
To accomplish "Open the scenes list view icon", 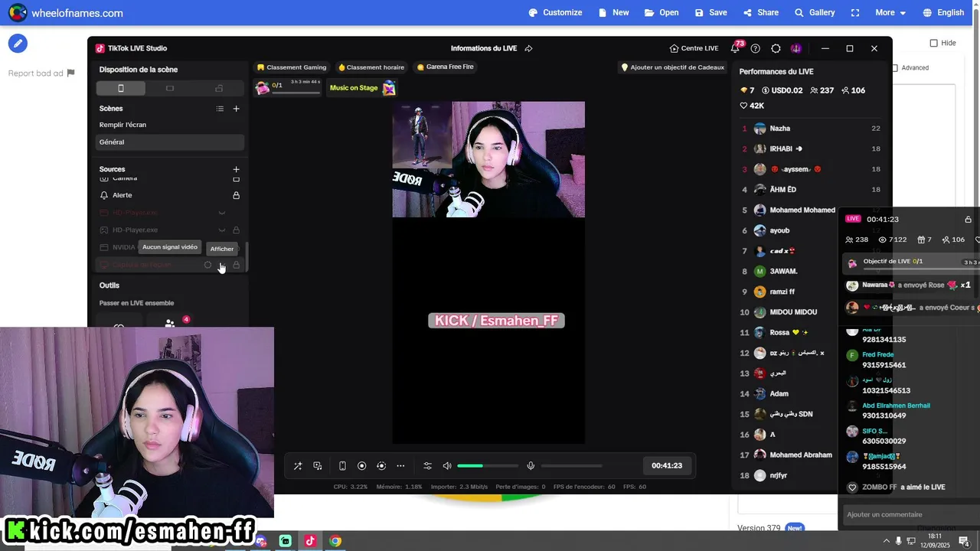I will pos(220,109).
